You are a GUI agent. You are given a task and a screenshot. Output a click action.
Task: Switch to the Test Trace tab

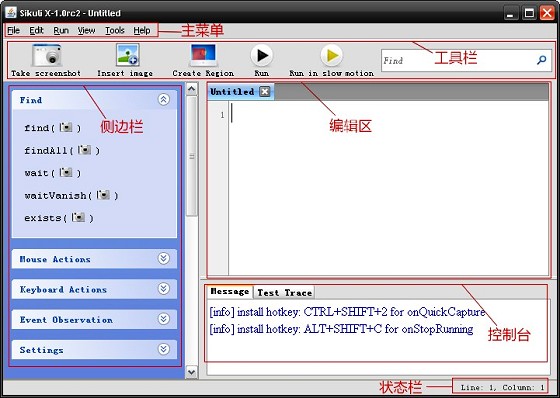(x=284, y=293)
